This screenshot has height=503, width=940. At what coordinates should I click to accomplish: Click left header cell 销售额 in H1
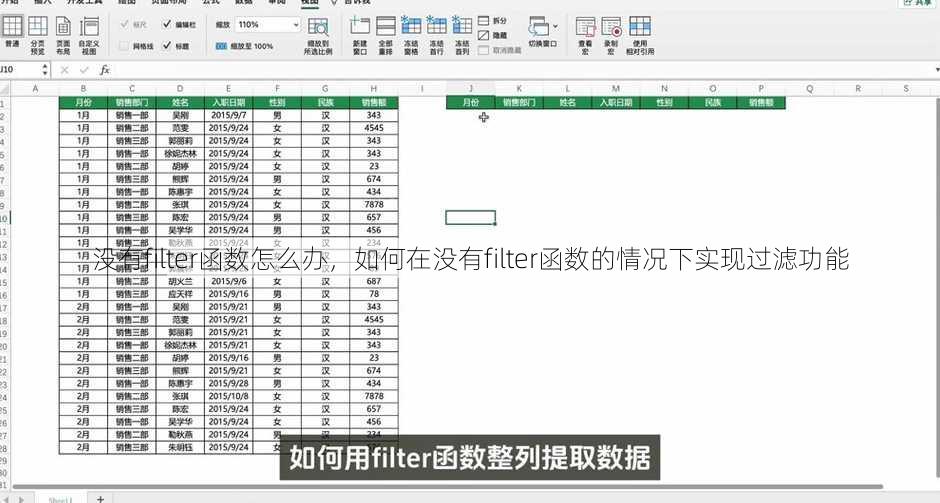373,103
